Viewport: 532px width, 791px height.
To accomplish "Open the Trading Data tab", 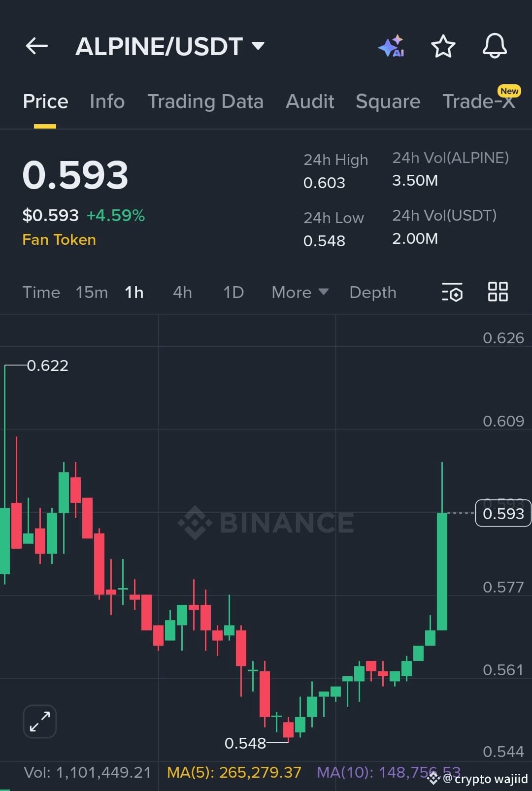I will coord(205,101).
